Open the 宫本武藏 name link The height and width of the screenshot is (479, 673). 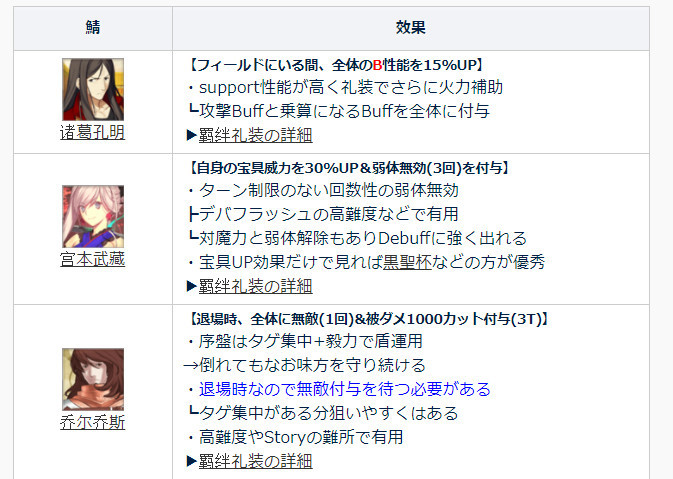[93, 259]
